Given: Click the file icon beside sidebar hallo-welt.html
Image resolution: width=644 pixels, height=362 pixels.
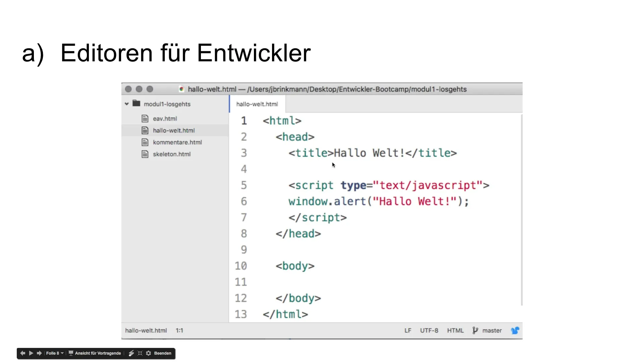Looking at the screenshot, I should (145, 130).
